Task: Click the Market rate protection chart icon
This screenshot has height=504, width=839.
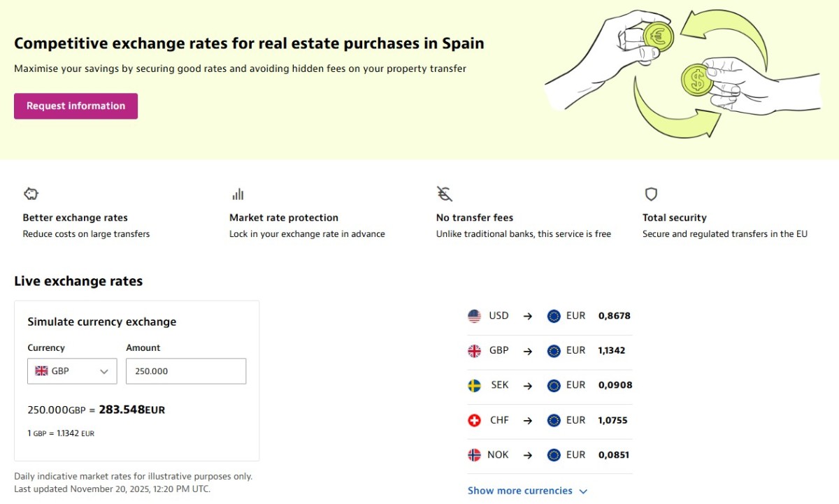Action: tap(238, 194)
